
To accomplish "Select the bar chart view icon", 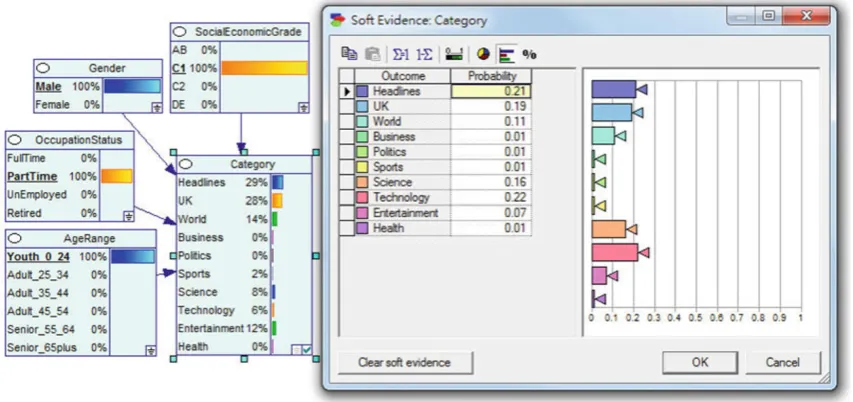I will coord(506,54).
